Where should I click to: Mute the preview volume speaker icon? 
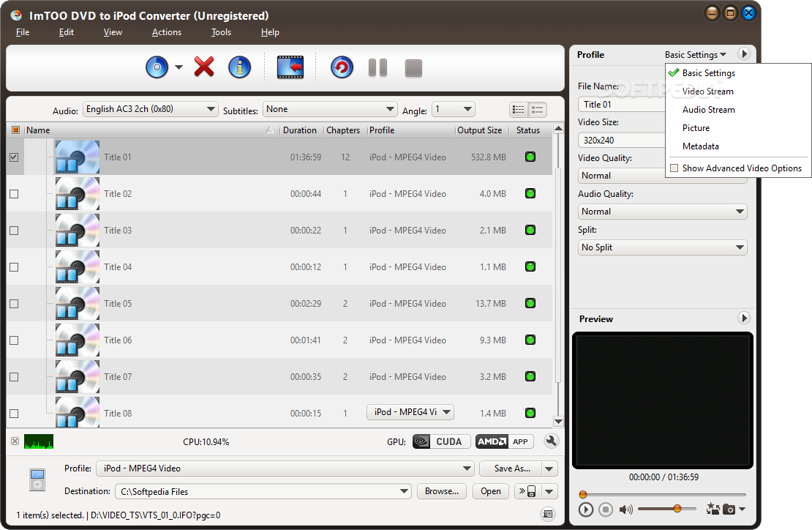pos(625,510)
